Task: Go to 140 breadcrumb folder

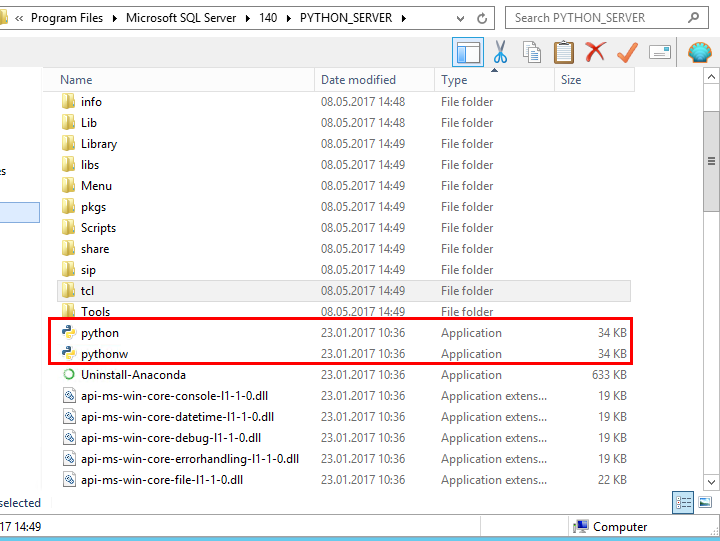Action: coord(268,18)
